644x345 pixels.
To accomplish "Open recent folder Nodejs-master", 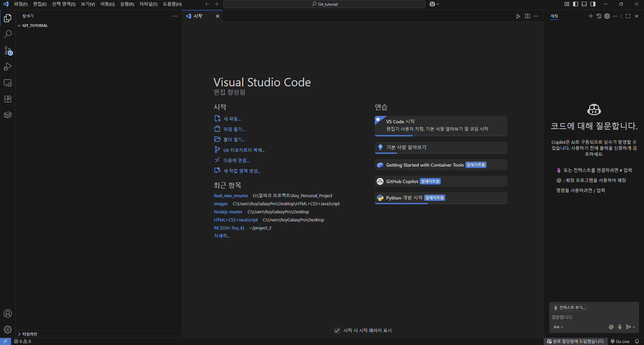I will [228, 212].
